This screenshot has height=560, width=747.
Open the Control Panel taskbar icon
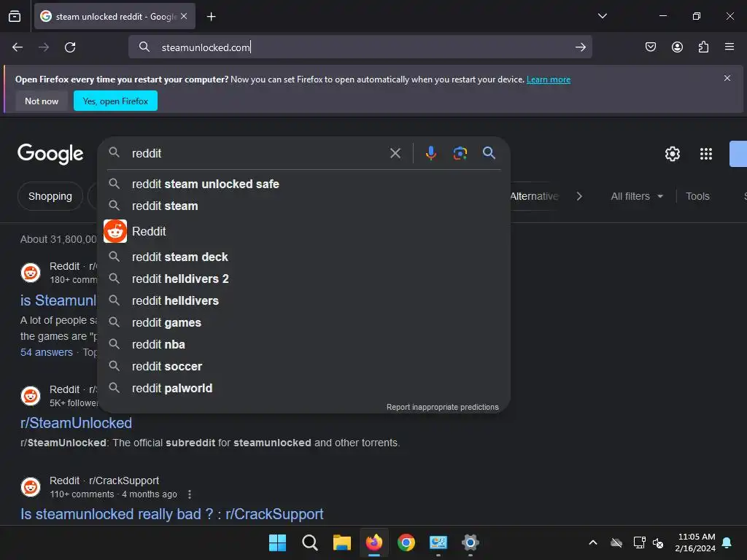(438, 542)
